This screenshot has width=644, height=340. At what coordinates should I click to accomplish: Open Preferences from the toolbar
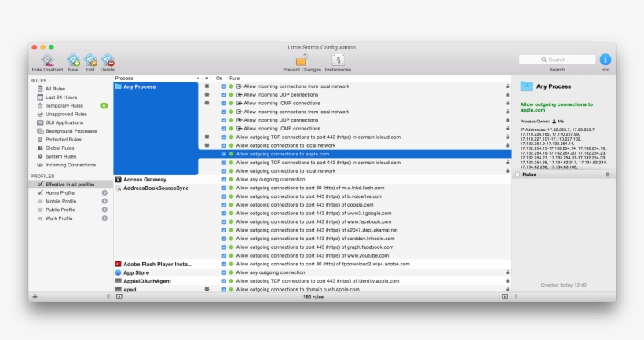point(338,60)
